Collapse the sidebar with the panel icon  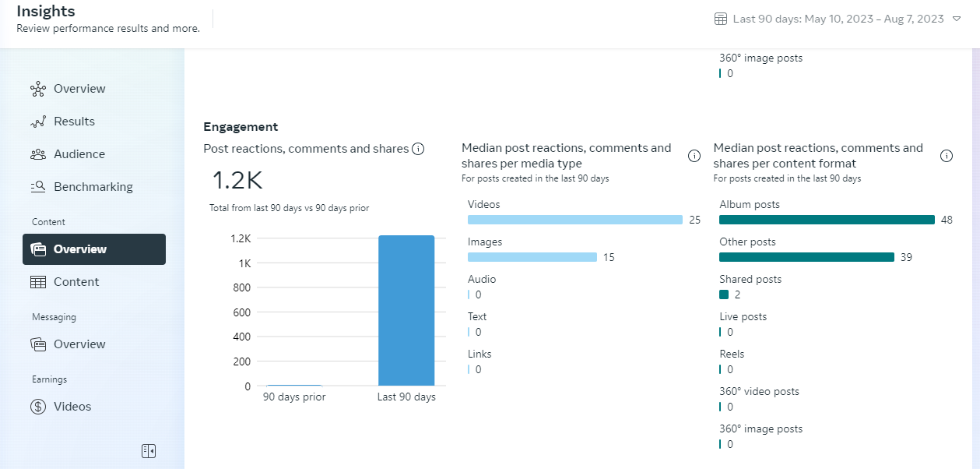[149, 450]
